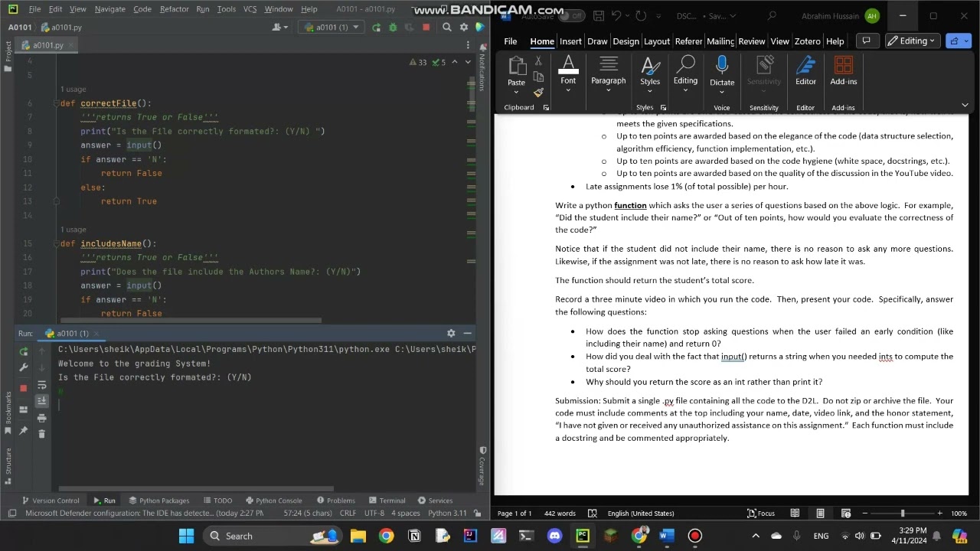Open PyCharm VCS menu
Viewport: 980px width, 551px height.
click(250, 9)
